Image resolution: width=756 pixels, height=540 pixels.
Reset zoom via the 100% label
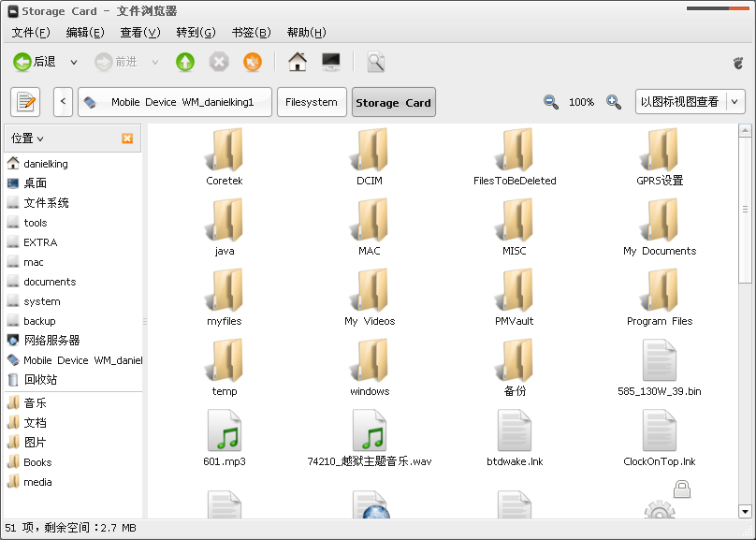pyautogui.click(x=581, y=102)
